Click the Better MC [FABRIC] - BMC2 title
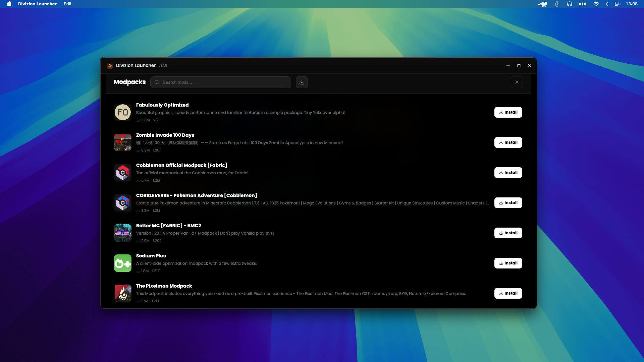The image size is (644, 362). 169,226
